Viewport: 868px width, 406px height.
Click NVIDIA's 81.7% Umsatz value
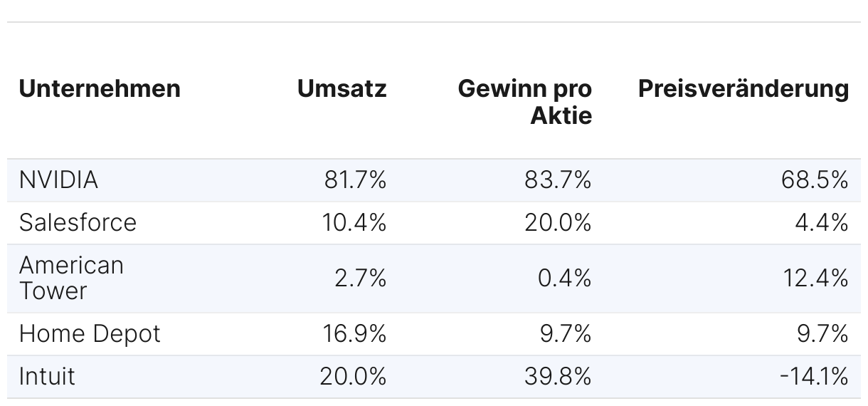pos(355,180)
